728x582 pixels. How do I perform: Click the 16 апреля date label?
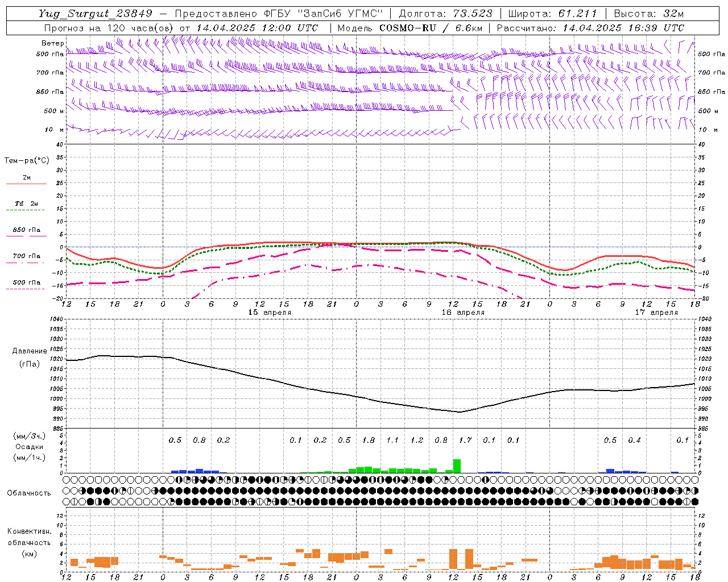463,313
